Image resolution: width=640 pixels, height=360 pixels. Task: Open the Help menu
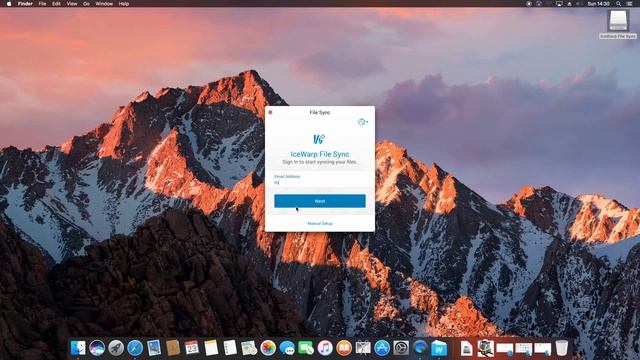coord(124,4)
